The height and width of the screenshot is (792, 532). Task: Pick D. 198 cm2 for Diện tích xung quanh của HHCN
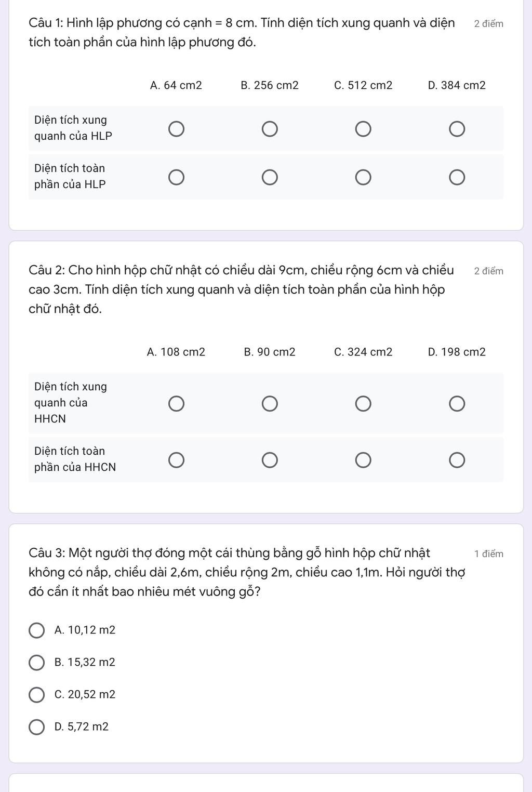tap(457, 403)
